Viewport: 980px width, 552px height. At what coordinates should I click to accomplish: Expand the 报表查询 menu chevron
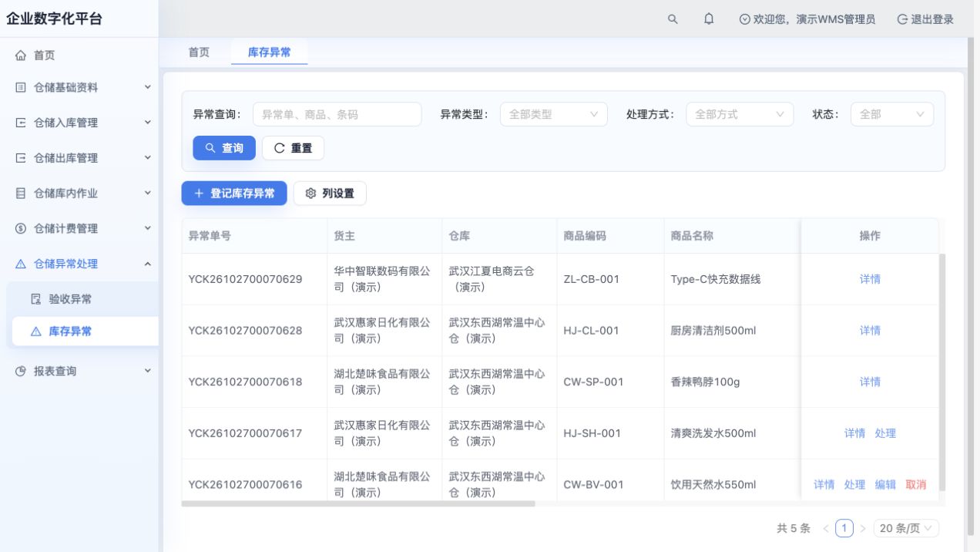pos(148,371)
